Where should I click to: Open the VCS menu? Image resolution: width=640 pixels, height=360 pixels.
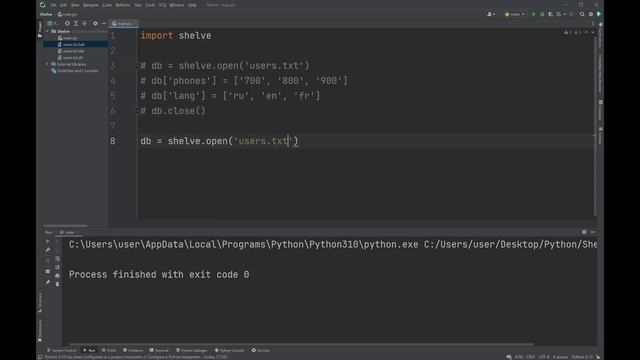click(162, 5)
